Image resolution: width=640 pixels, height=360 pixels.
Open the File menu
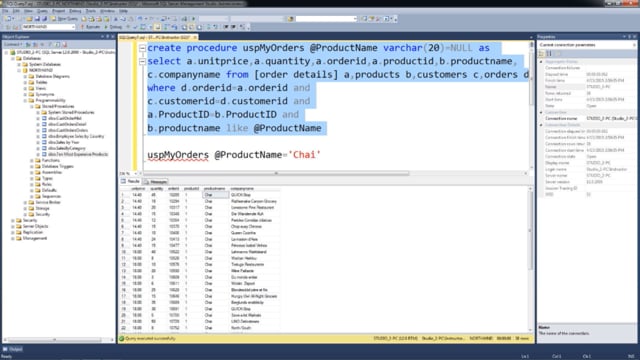click(5, 11)
